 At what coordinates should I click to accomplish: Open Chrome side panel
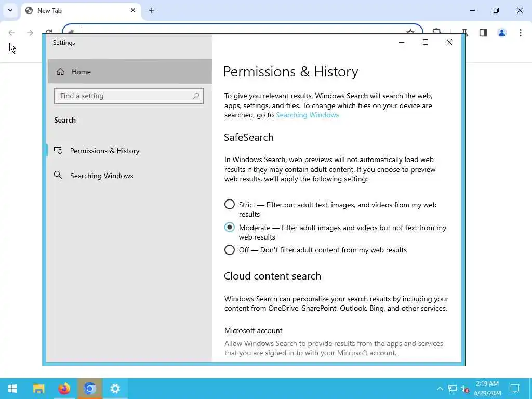tap(483, 33)
